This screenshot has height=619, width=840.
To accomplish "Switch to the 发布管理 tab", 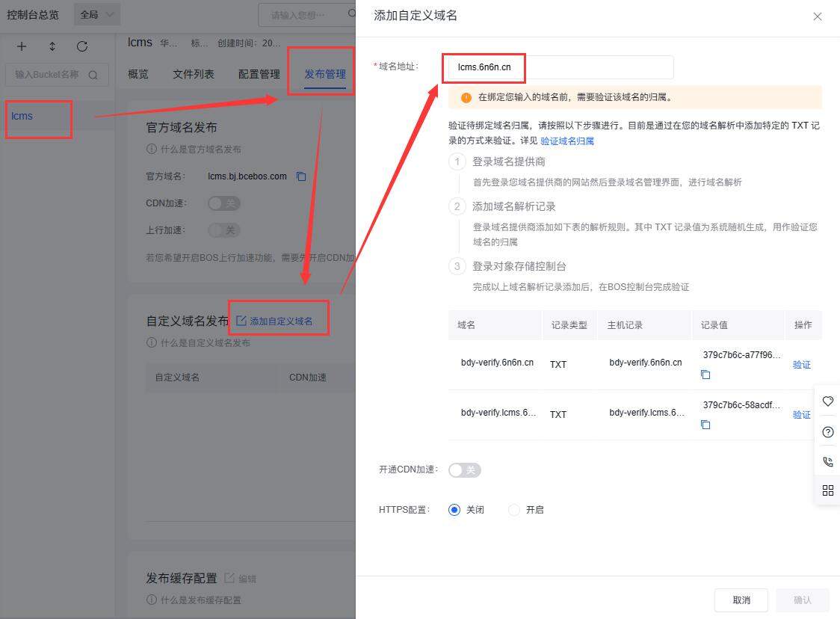I will [325, 74].
